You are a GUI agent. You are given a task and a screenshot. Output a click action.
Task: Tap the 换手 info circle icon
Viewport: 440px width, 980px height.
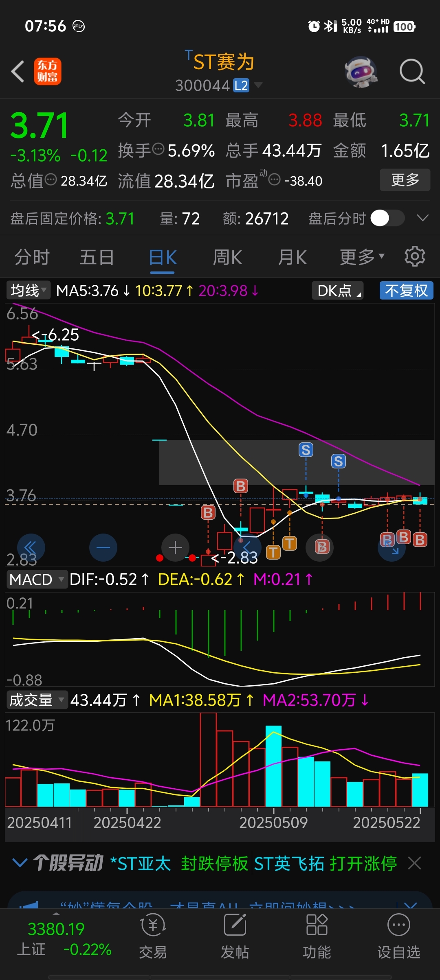coord(158,149)
